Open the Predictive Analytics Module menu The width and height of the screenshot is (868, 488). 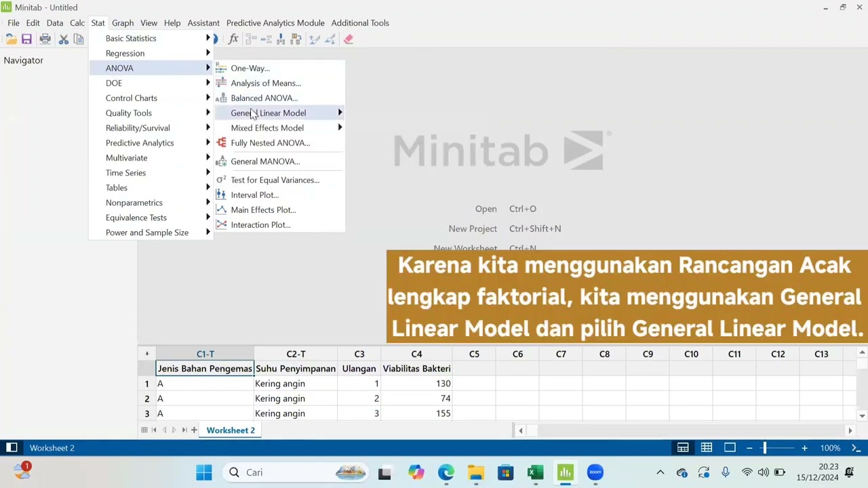(x=275, y=23)
